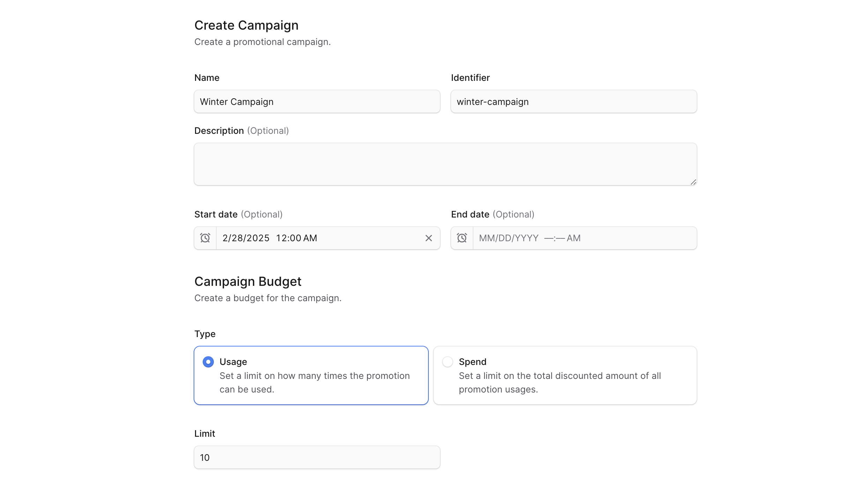Select the Usage budget type radio
Viewport: 868px width, 488px height.
coord(208,362)
